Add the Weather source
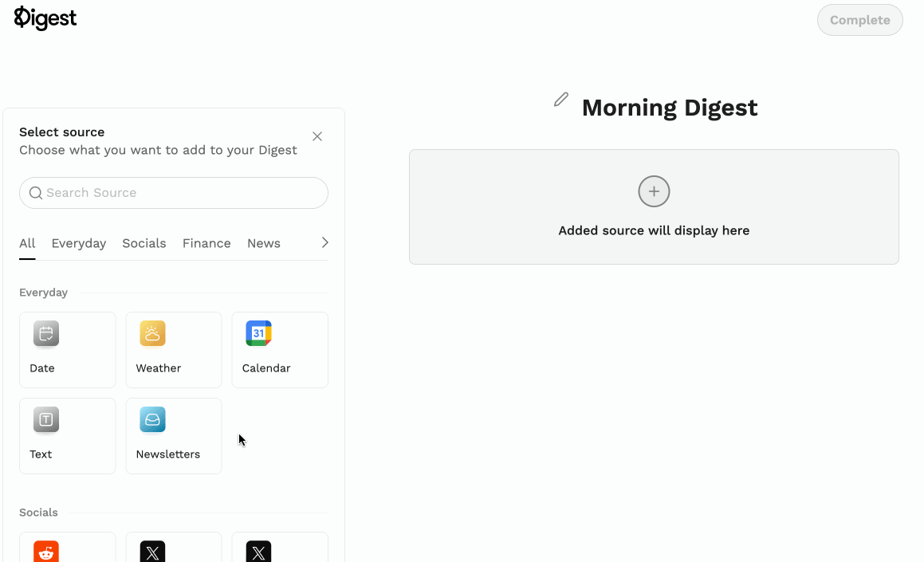Viewport: 924px width, 562px height. (x=152, y=334)
